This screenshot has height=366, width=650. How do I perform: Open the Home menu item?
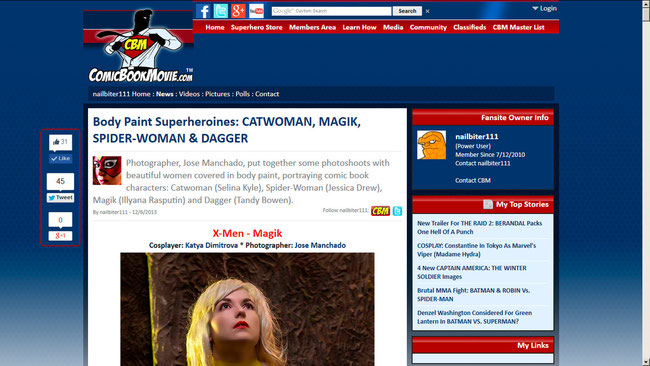click(x=215, y=27)
